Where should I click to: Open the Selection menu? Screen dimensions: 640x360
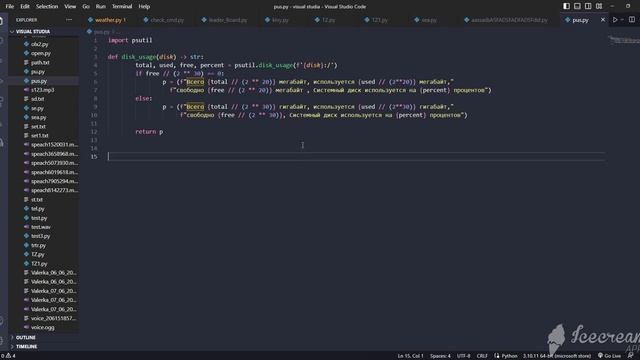[47, 7]
